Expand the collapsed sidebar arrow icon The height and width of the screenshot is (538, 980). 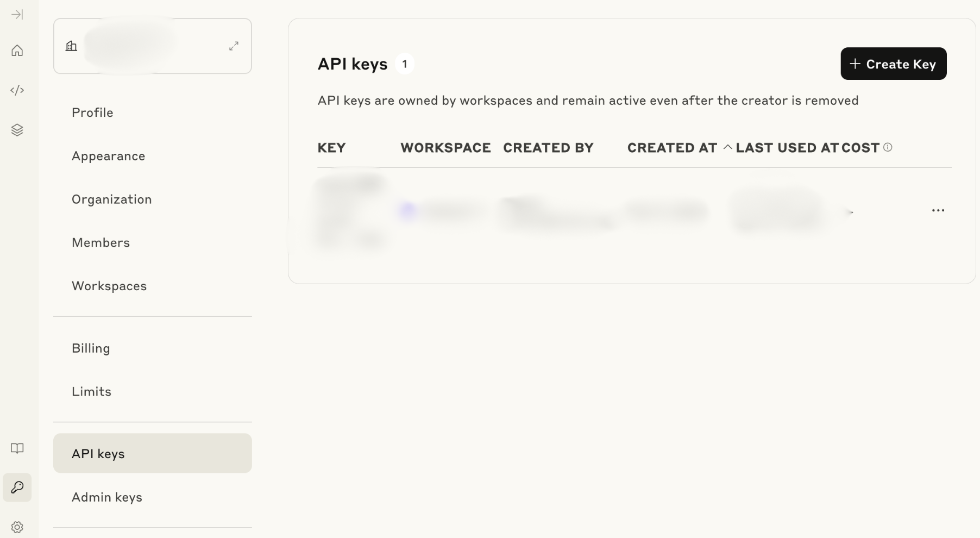coord(17,15)
